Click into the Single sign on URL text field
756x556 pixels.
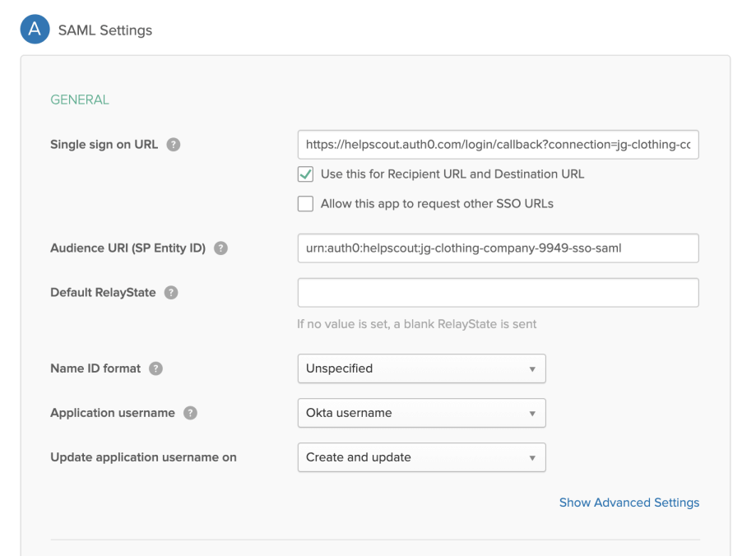click(x=498, y=145)
